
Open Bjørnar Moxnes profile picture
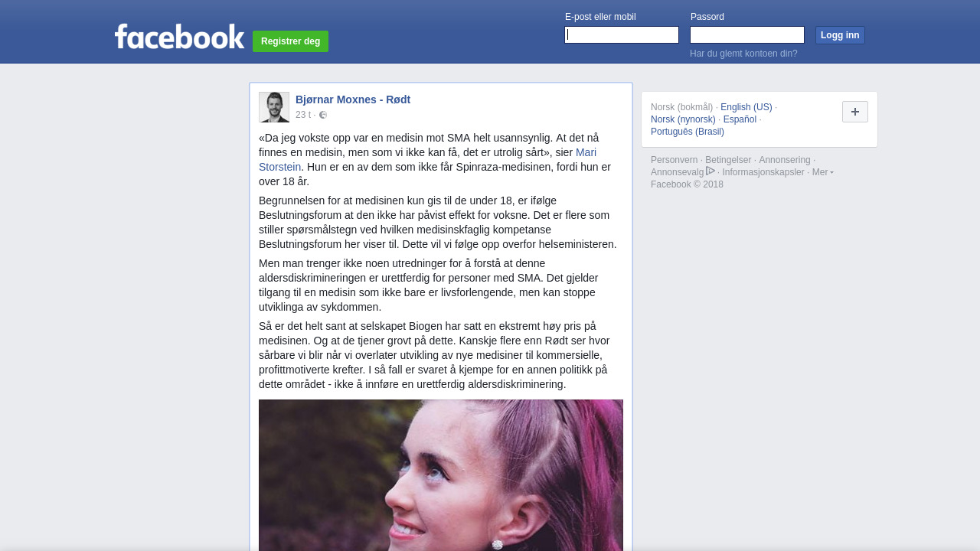274,107
